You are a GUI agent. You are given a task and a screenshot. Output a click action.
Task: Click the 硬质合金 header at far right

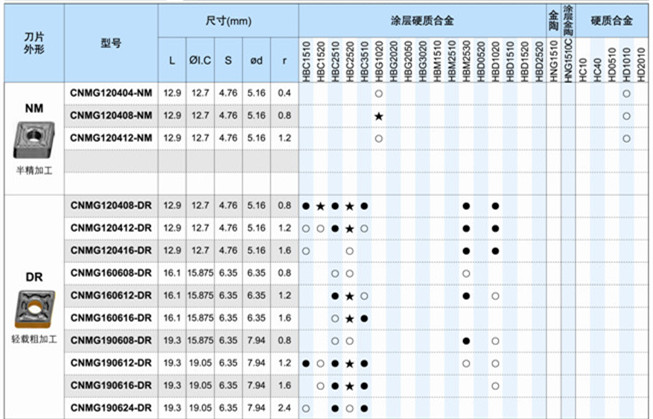click(x=610, y=20)
